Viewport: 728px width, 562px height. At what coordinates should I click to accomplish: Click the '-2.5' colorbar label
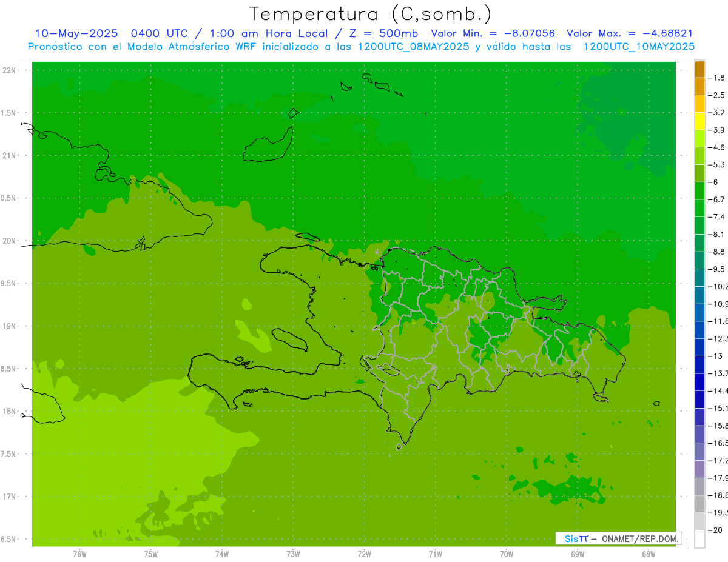[716, 95]
